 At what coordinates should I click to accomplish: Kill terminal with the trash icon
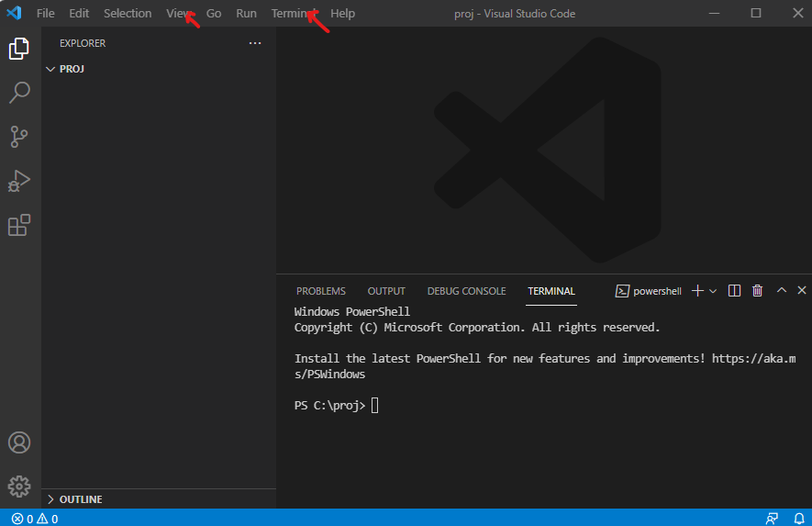point(757,291)
